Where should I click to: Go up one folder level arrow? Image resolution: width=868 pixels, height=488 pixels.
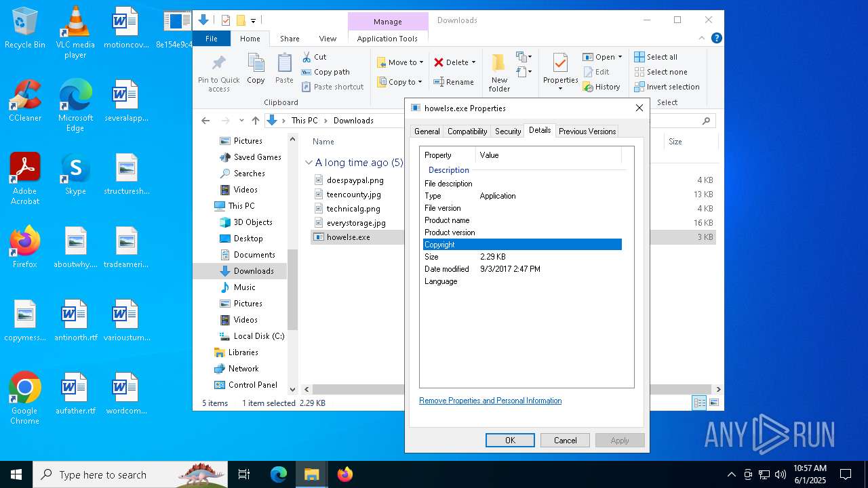pos(255,121)
